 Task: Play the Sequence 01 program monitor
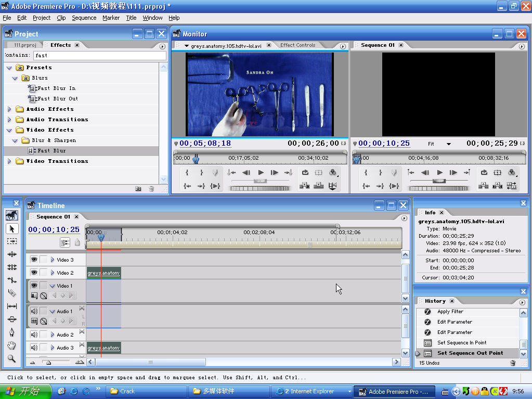click(x=439, y=173)
